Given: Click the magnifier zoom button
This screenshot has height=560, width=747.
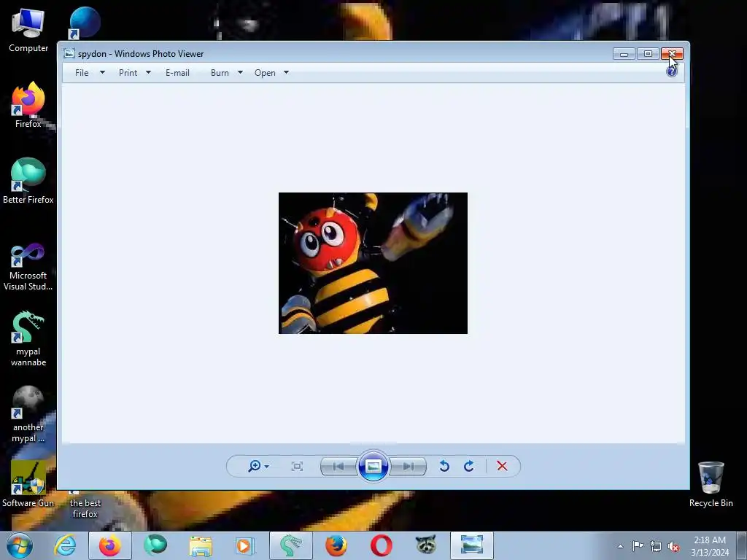Looking at the screenshot, I should 255,466.
